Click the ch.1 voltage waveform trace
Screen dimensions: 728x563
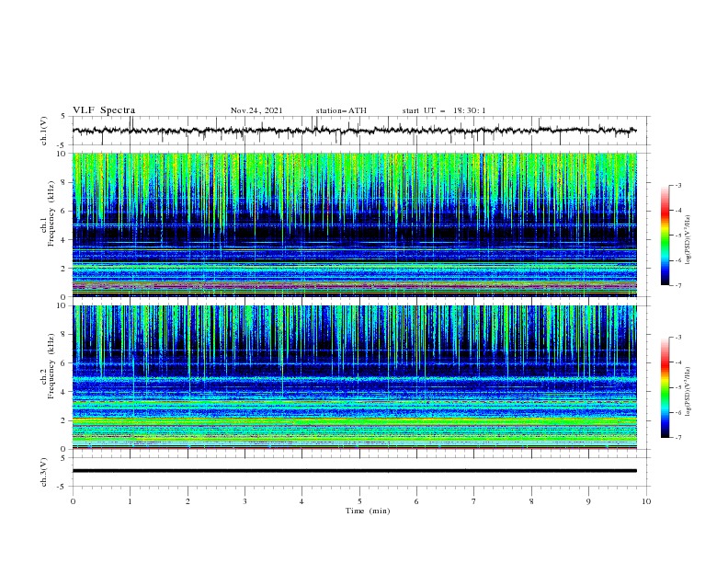(355, 131)
